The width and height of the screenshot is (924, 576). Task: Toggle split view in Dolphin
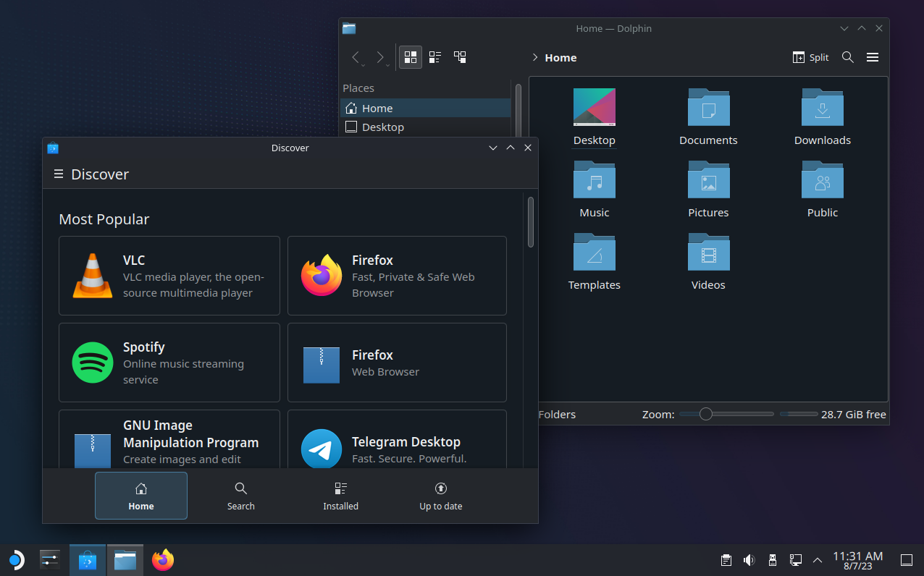810,57
